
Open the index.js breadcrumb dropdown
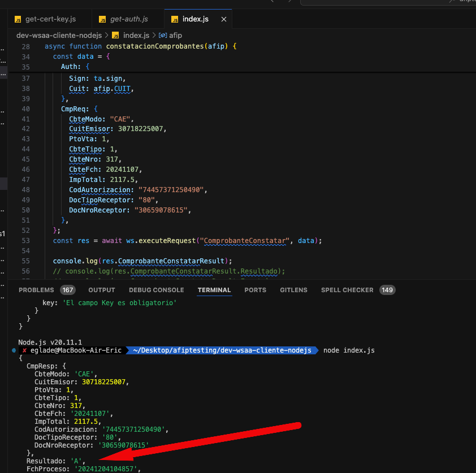point(136,35)
